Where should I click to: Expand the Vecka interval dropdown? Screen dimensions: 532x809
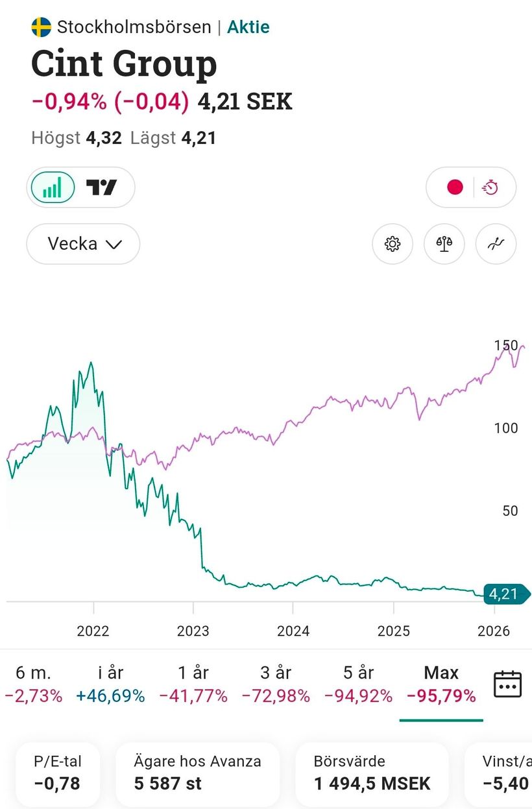84,244
